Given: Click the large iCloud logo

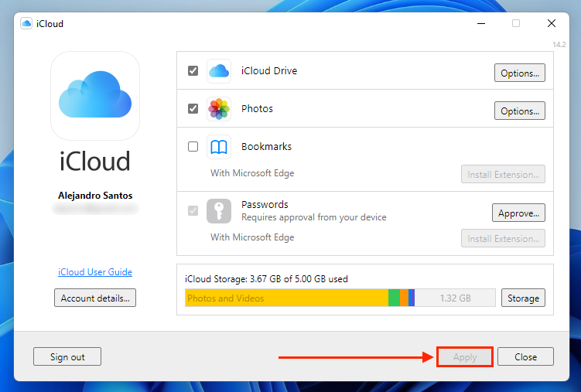Looking at the screenshot, I should click(95, 96).
